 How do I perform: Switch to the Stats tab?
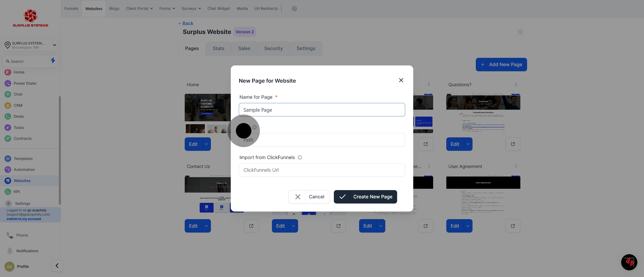[x=218, y=48]
